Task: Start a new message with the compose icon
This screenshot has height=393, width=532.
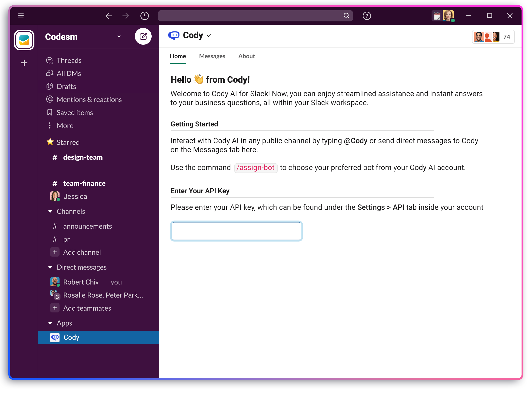Action: tap(143, 36)
